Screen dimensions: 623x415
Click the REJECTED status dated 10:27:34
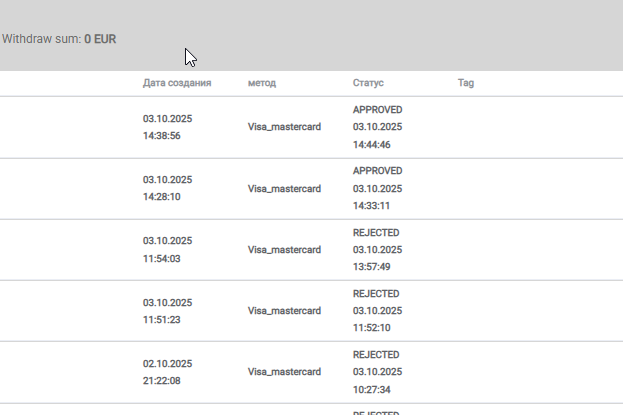click(376, 355)
